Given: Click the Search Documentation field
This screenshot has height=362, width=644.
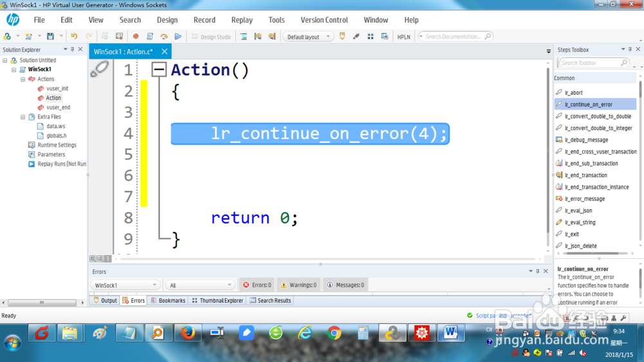Looking at the screenshot, I should (x=455, y=37).
